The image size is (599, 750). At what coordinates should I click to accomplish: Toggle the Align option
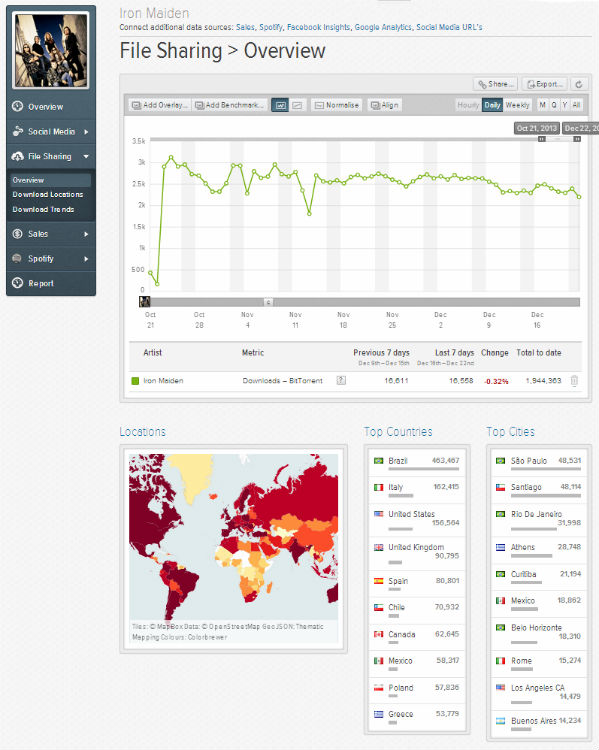pyautogui.click(x=385, y=105)
